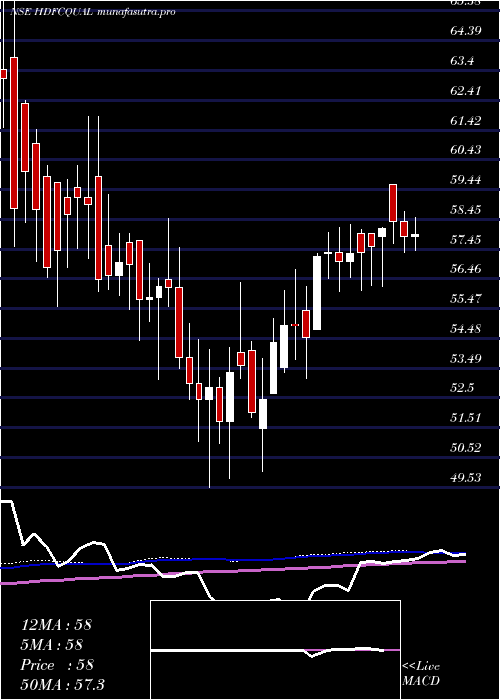Click the 55.47 price axis label

[x=466, y=299]
